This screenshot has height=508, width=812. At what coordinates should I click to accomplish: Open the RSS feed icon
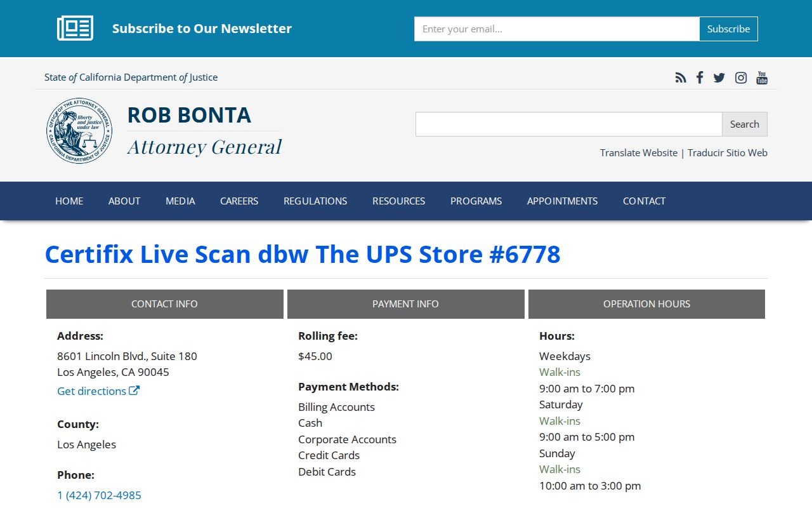(x=681, y=77)
